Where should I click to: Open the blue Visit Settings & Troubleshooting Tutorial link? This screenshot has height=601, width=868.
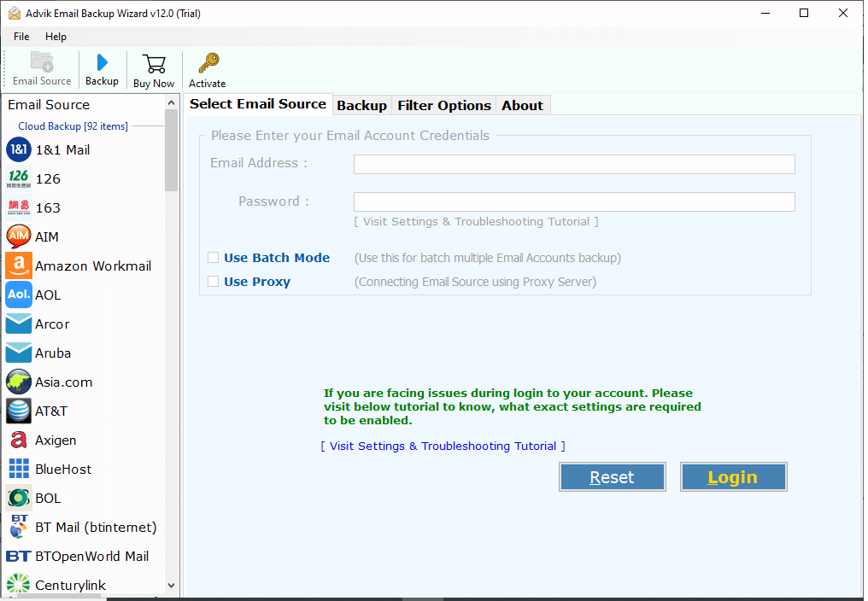click(443, 446)
